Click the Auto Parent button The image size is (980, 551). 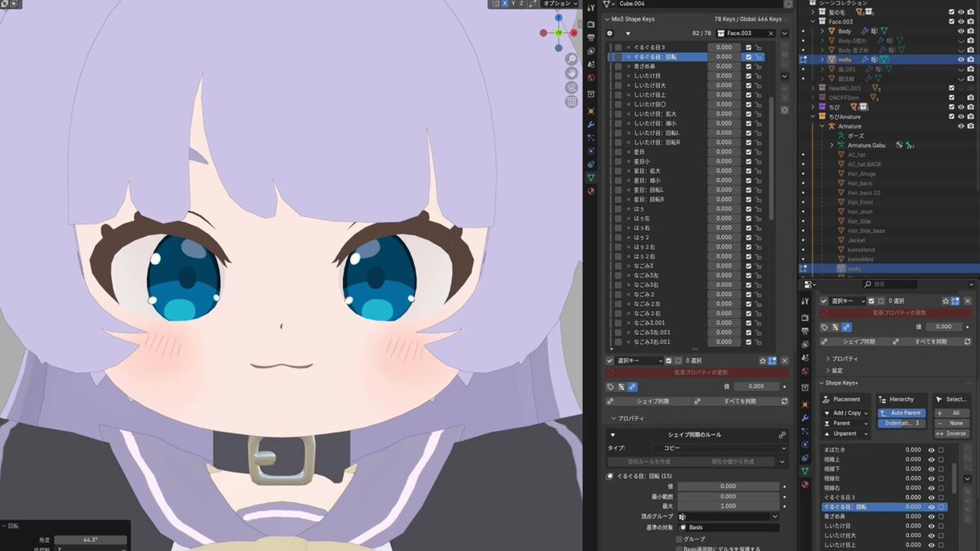tap(902, 413)
